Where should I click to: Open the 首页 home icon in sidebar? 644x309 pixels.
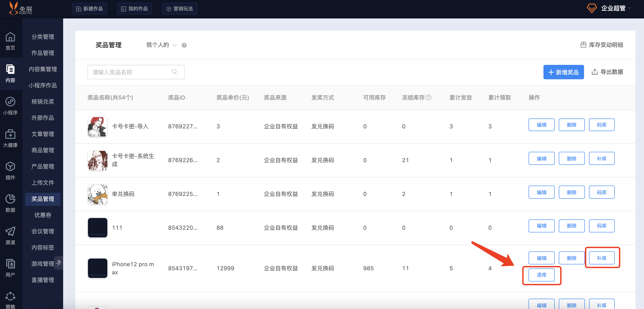click(10, 41)
